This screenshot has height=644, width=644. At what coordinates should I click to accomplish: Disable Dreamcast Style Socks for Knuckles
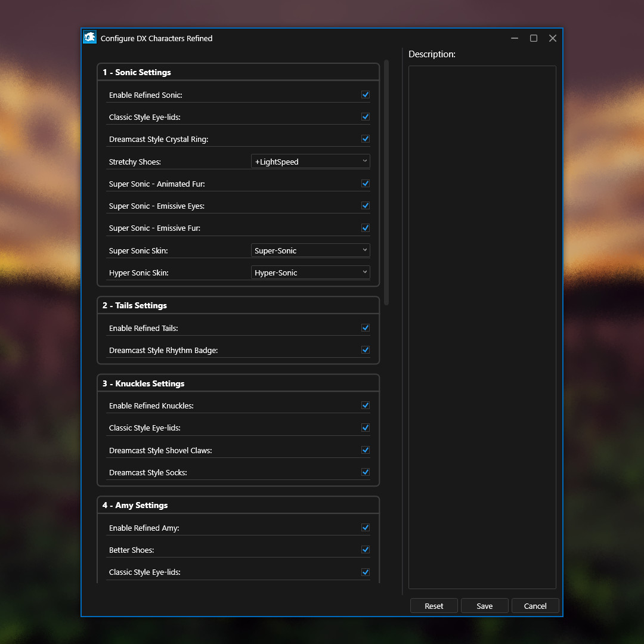[x=365, y=472]
